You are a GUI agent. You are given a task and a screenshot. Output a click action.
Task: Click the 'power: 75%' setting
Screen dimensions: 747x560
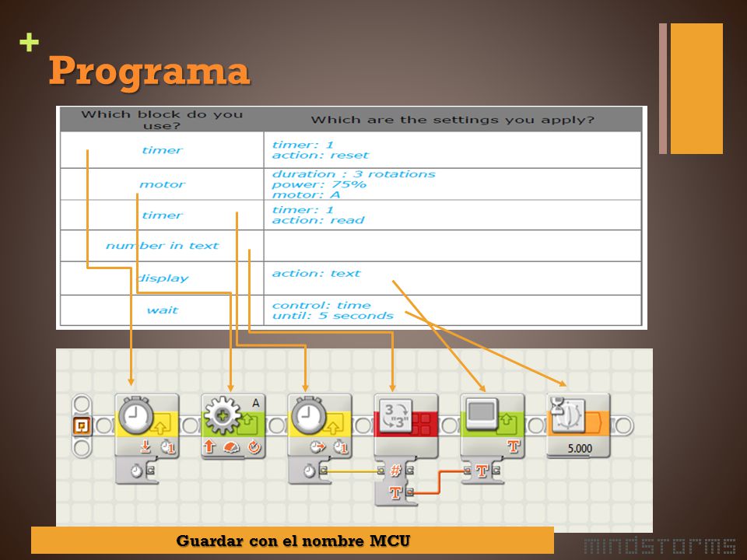(319, 184)
